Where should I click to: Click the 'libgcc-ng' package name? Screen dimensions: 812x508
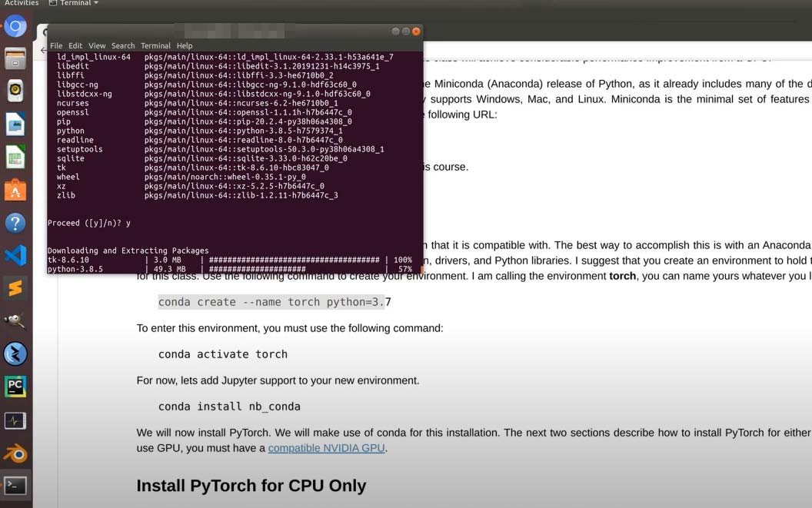[77, 85]
